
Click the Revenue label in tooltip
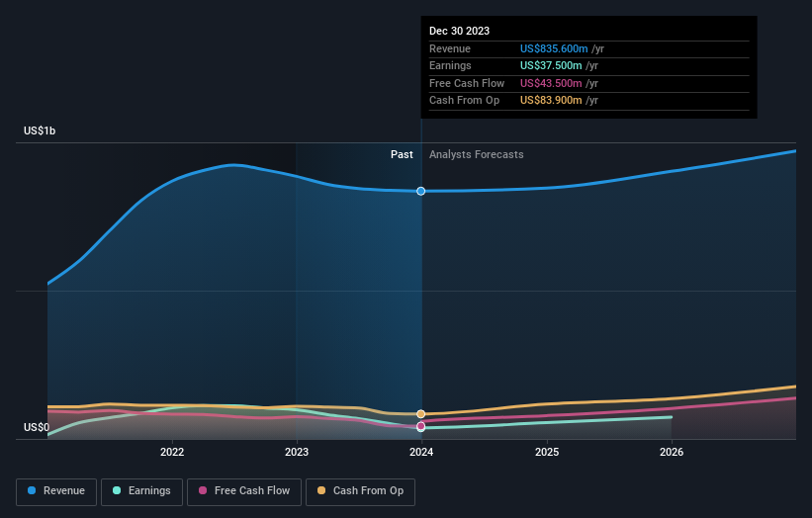pos(449,48)
